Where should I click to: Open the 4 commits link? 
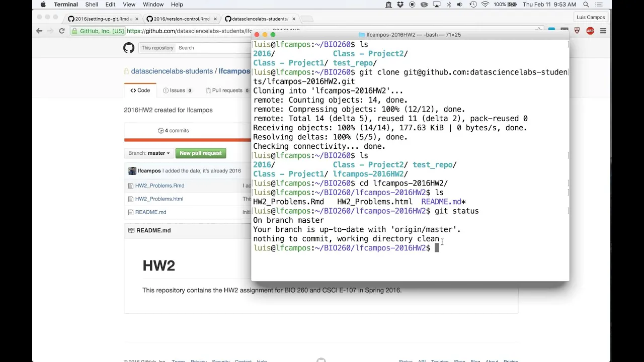click(174, 131)
